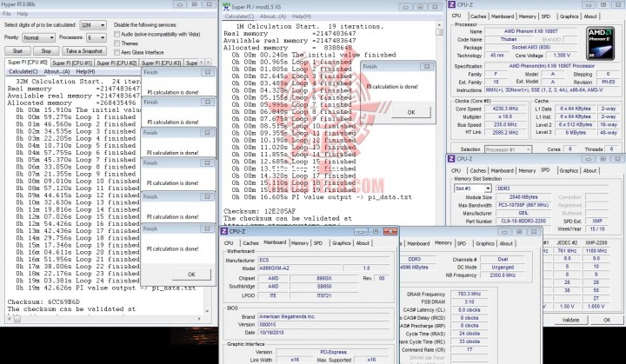Click the CPU-Z icon in the SPD window title bar

[451, 158]
